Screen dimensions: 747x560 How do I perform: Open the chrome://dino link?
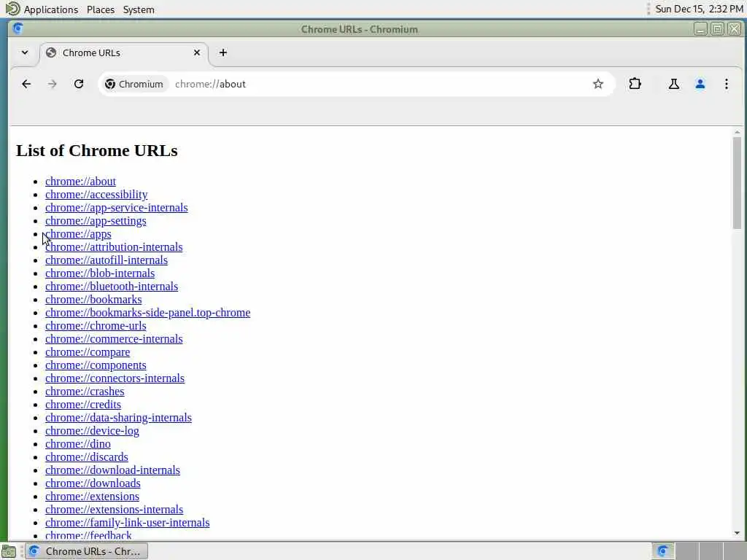77,443
